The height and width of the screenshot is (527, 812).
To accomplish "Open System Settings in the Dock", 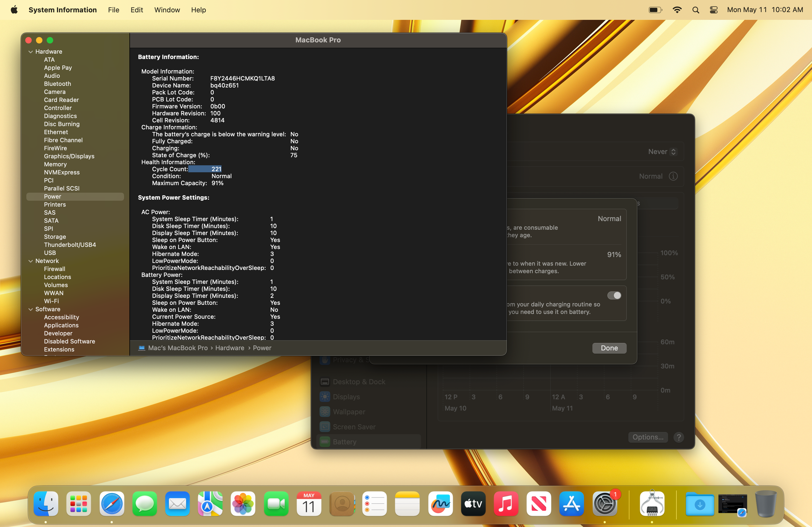I will pos(604,503).
